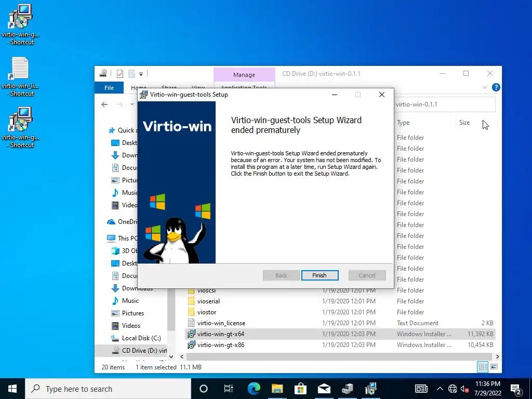532x399 pixels.
Task: Select the vioserial folder
Action: [x=208, y=301]
